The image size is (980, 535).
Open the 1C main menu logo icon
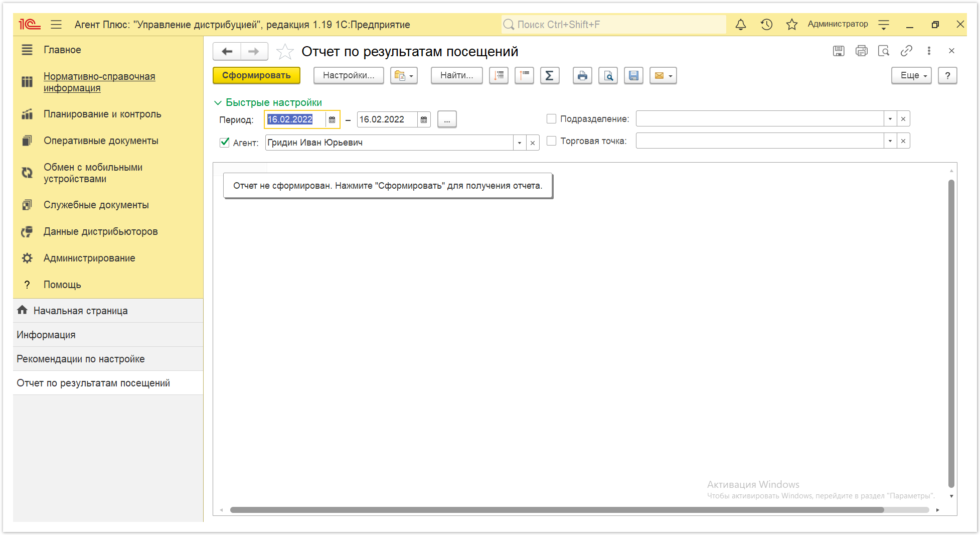tap(30, 24)
